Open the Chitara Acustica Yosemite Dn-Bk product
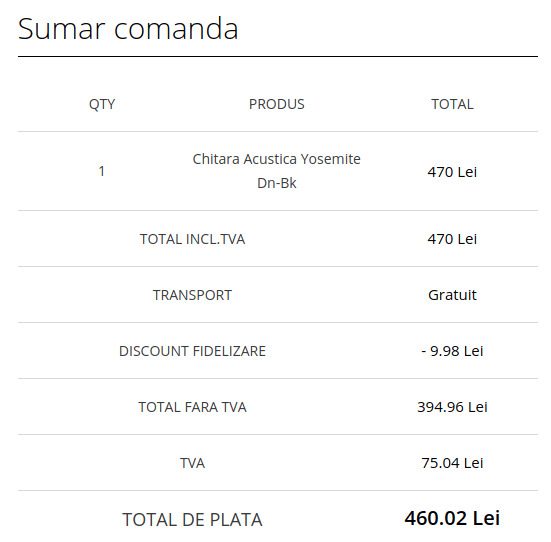Image resolution: width=551 pixels, height=542 pixels. pyautogui.click(x=277, y=171)
